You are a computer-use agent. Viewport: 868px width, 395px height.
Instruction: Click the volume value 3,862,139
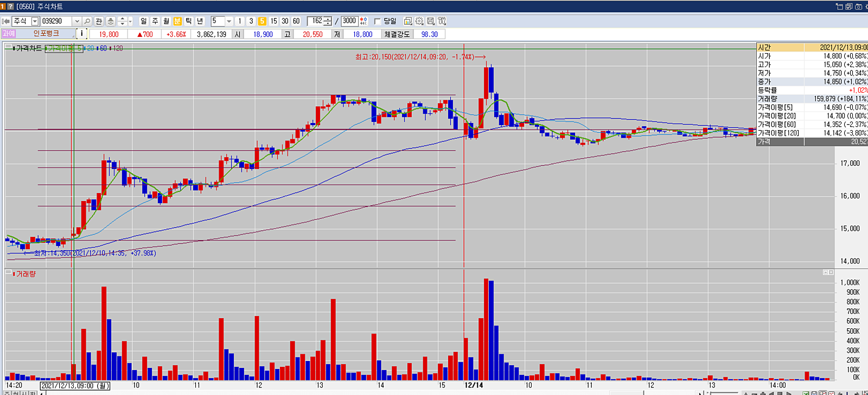pyautogui.click(x=212, y=34)
